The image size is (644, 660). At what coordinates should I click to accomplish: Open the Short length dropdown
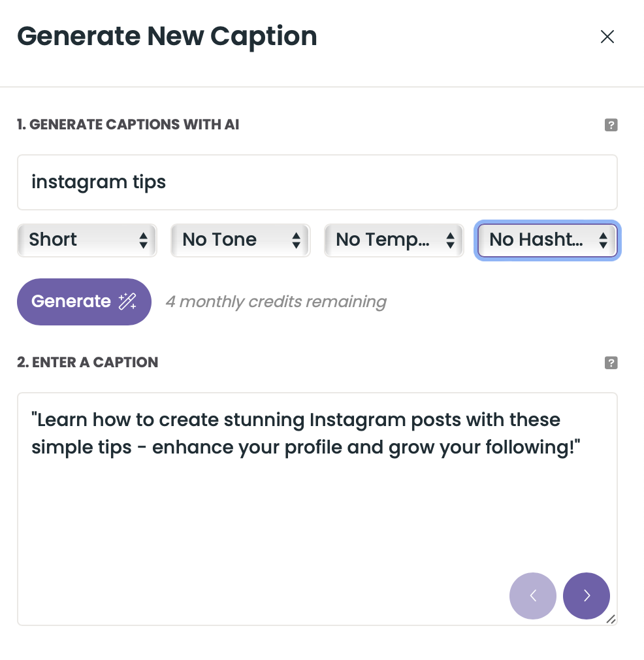point(78,240)
